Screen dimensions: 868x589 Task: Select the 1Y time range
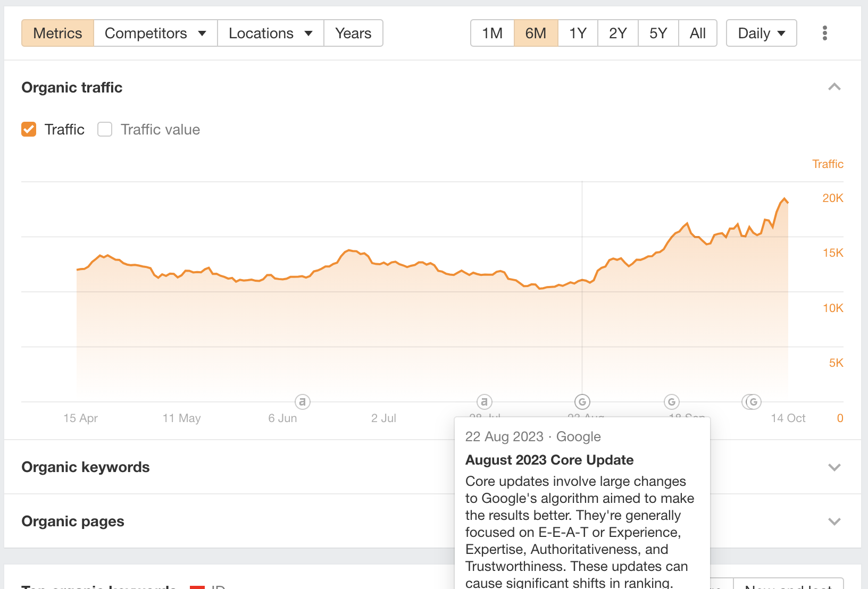[x=578, y=33]
